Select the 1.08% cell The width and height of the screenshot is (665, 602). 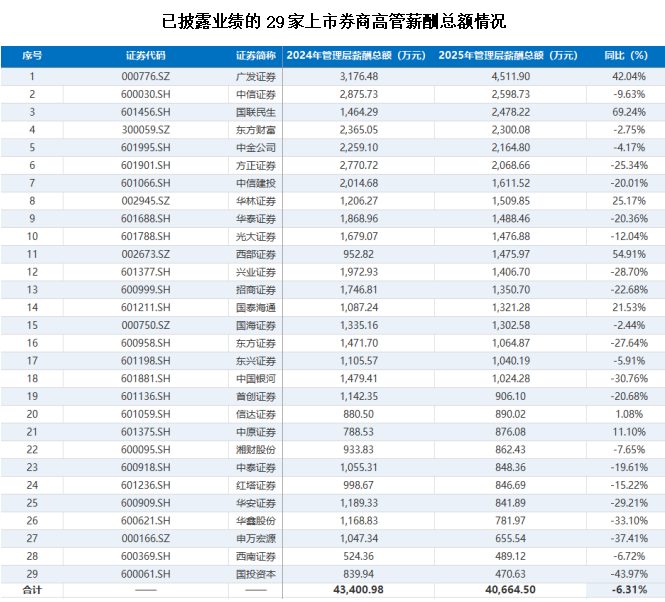(x=629, y=414)
